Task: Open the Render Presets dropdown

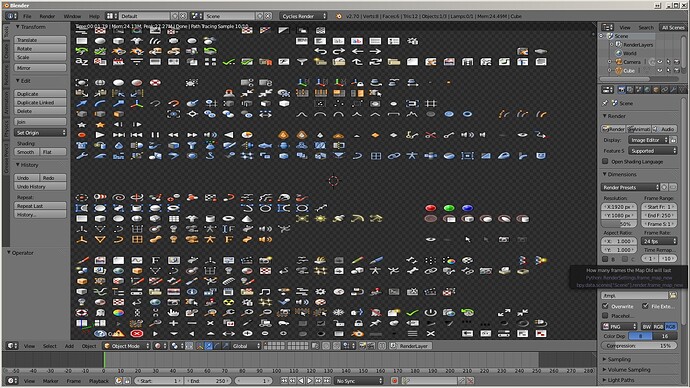Action: point(630,187)
